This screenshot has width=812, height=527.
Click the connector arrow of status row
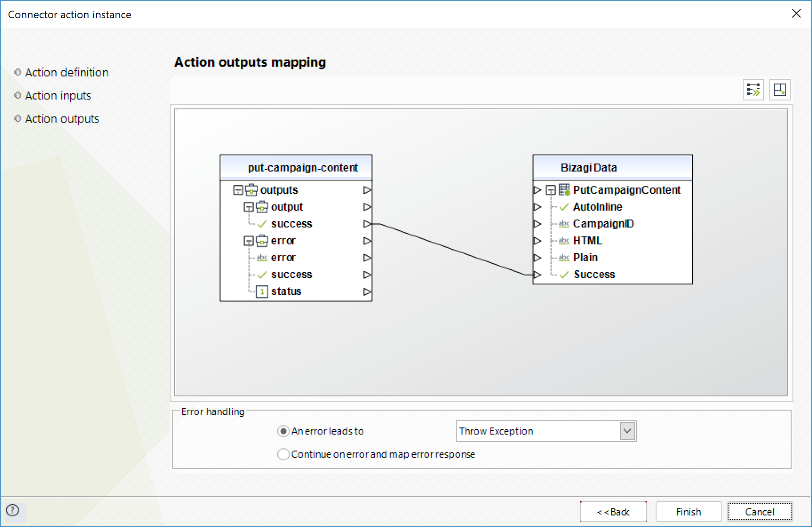click(367, 291)
